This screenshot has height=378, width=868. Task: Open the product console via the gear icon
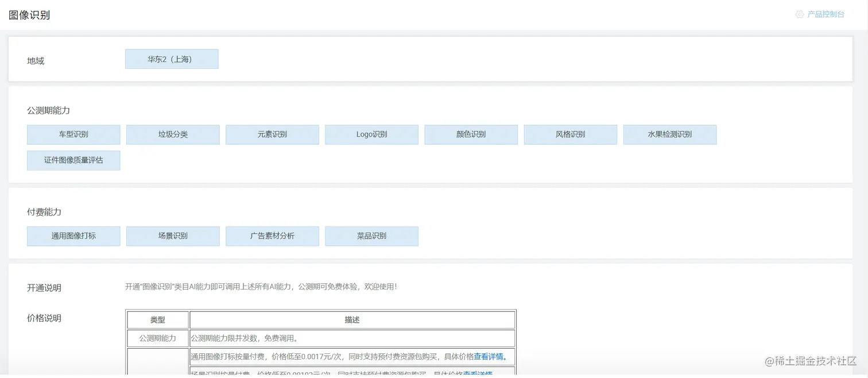point(800,14)
